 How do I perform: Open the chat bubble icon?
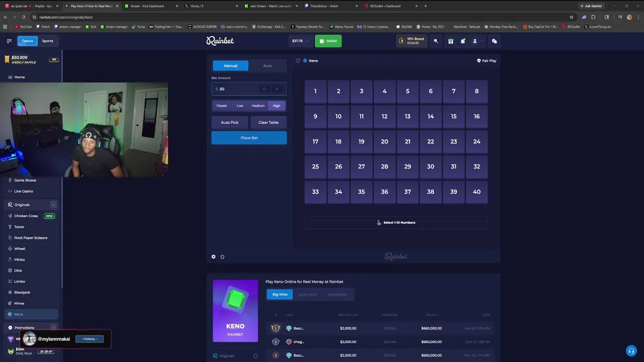pyautogui.click(x=494, y=41)
